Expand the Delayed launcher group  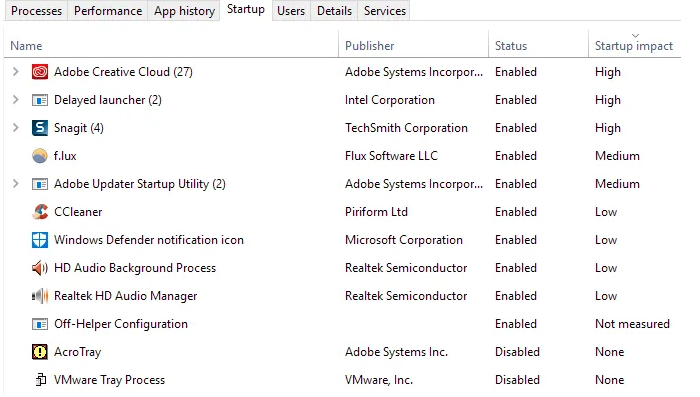(x=16, y=100)
